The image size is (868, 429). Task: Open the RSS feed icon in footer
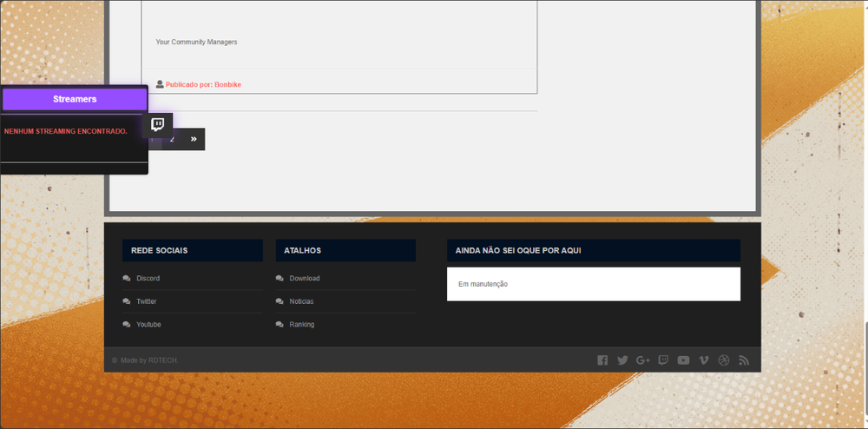(744, 360)
